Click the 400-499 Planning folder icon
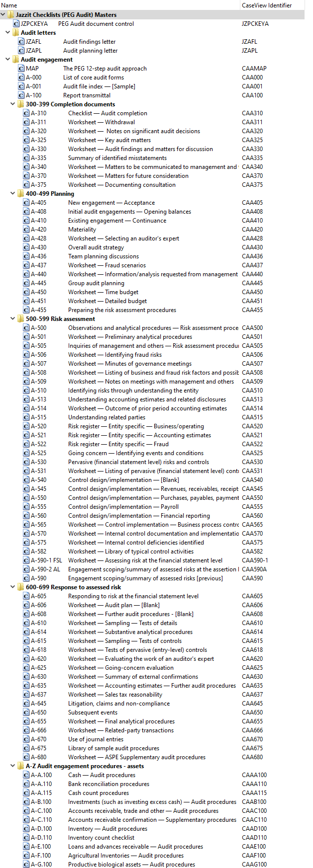313x868 pixels. pyautogui.click(x=21, y=194)
